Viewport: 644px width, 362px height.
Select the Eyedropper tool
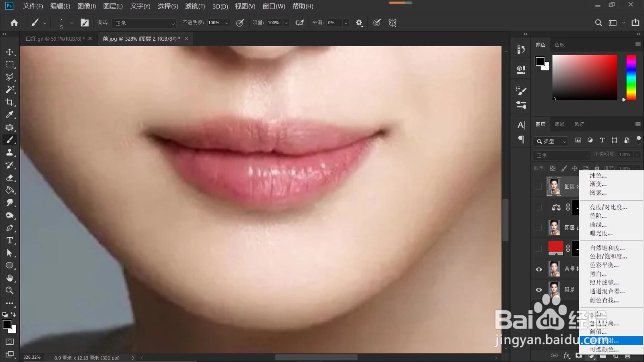click(x=10, y=115)
